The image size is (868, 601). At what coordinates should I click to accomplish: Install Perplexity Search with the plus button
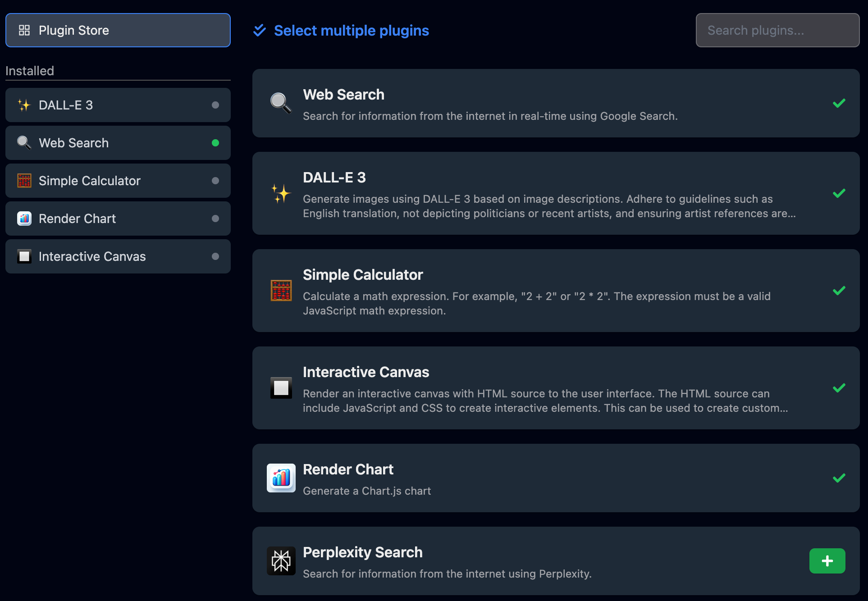pyautogui.click(x=827, y=560)
